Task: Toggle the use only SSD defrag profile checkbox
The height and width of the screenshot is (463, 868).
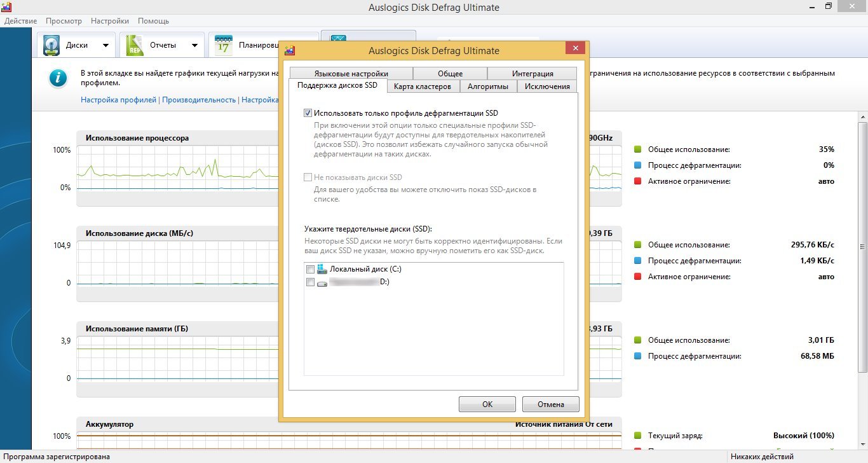Action: point(308,113)
